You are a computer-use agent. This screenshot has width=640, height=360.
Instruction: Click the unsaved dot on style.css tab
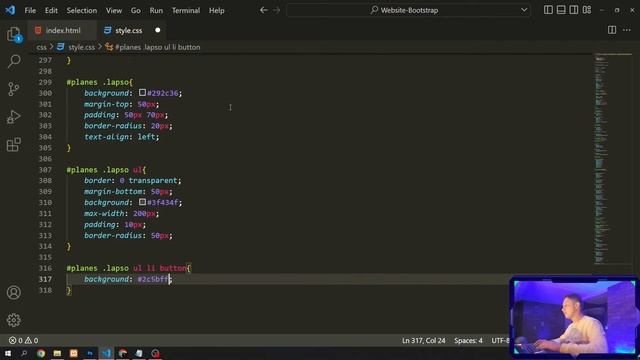[158, 30]
